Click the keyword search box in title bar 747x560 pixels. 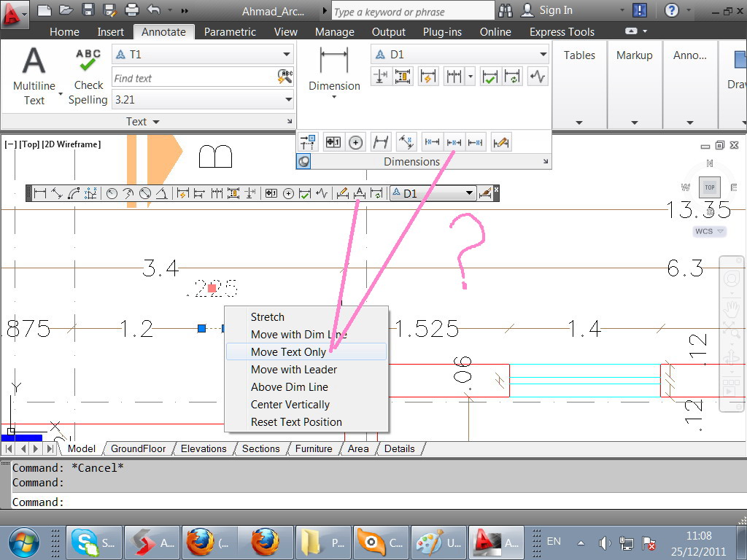point(413,12)
